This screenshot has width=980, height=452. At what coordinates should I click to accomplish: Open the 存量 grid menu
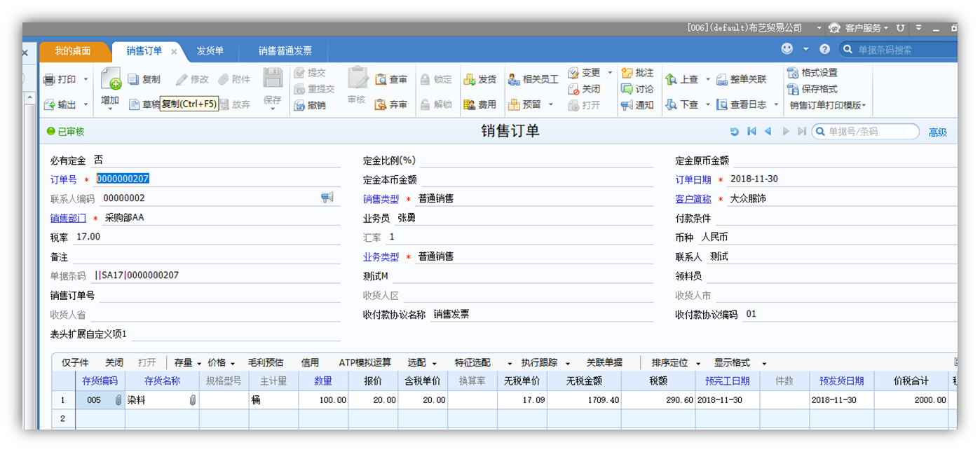click(x=188, y=363)
